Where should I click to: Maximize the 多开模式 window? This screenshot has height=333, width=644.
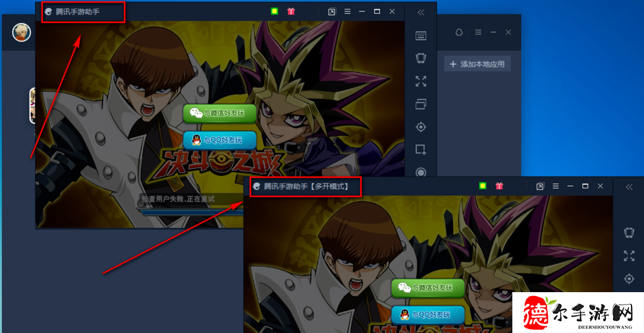click(585, 186)
